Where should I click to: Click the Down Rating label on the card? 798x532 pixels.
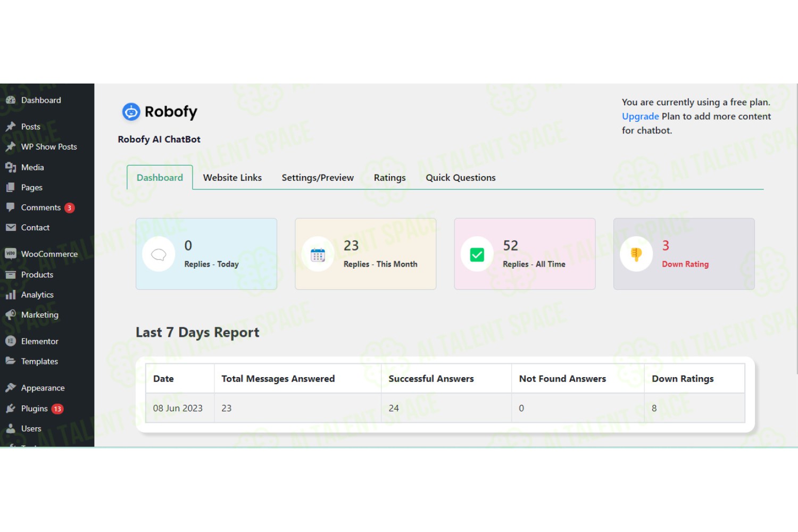point(685,264)
